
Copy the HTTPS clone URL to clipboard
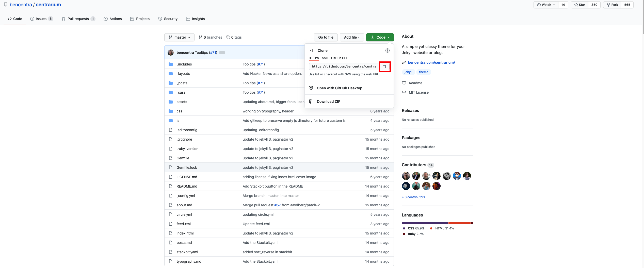tap(384, 66)
